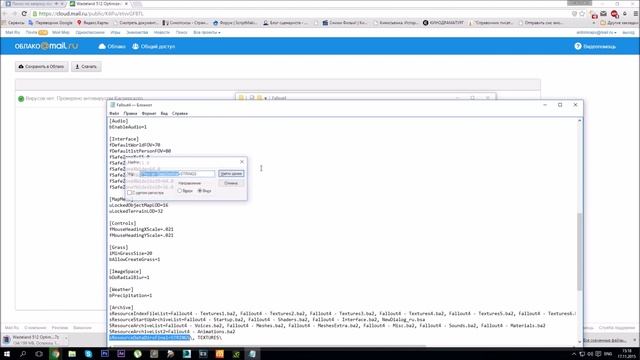Open After Effects from taskbar
Screen dimensions: 640x360
coord(121,353)
